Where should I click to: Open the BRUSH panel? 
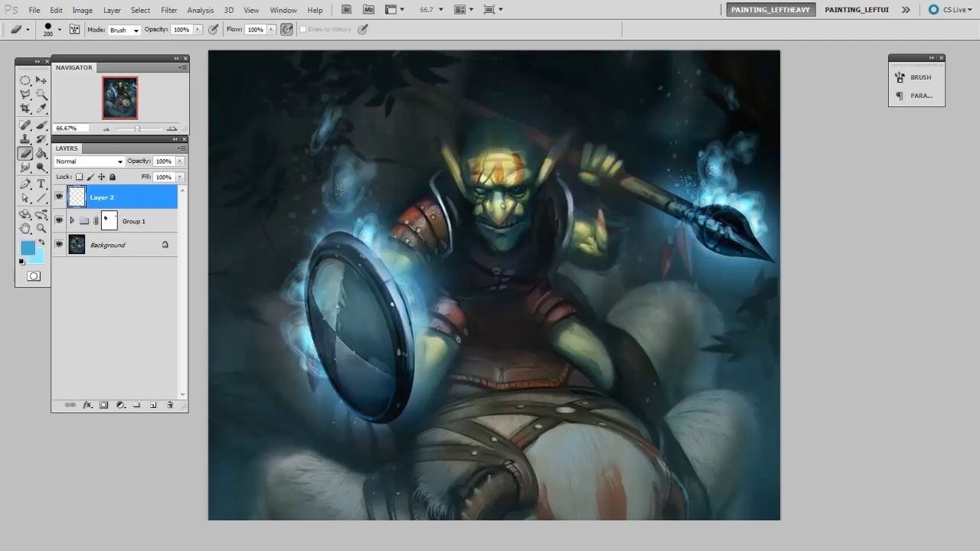click(916, 77)
